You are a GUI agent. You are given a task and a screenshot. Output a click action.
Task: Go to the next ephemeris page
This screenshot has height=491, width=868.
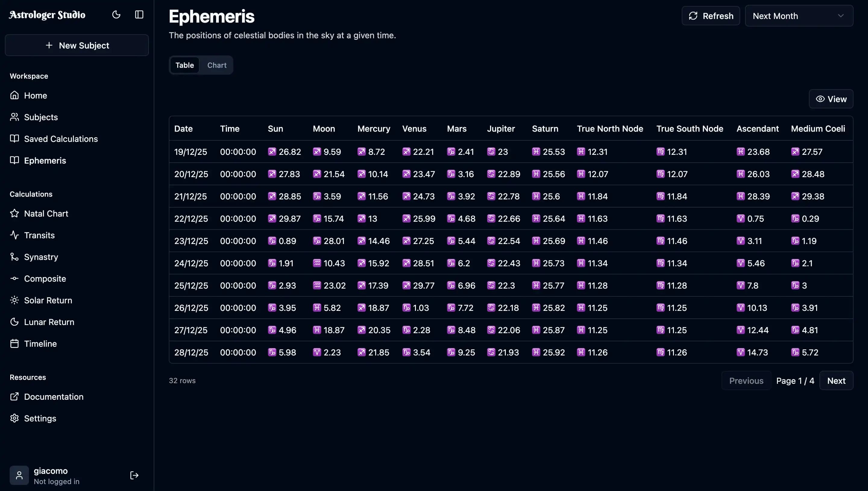click(x=836, y=380)
